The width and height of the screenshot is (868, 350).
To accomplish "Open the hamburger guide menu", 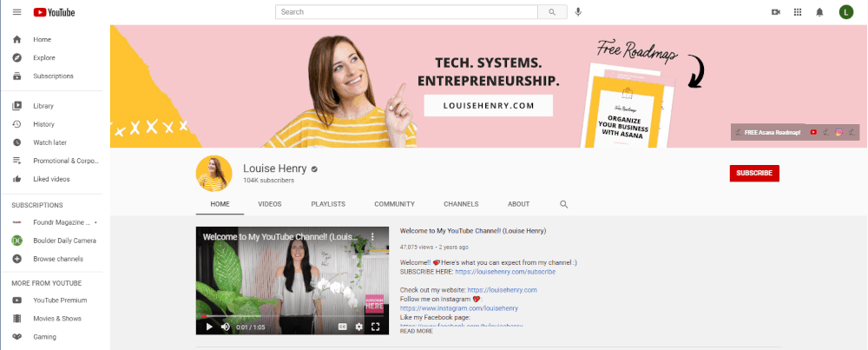I will click(17, 12).
